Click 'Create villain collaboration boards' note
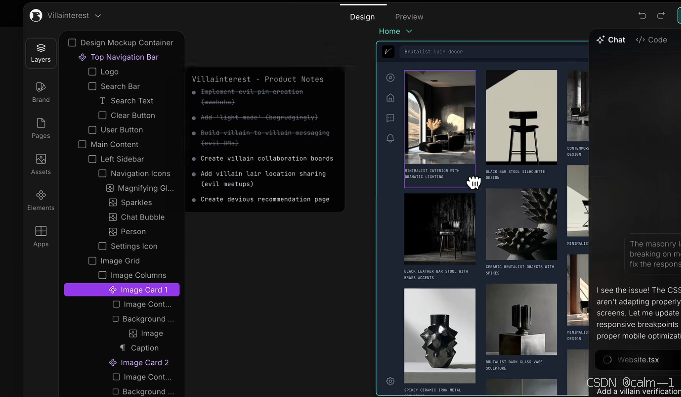The image size is (681, 397). [x=267, y=159]
